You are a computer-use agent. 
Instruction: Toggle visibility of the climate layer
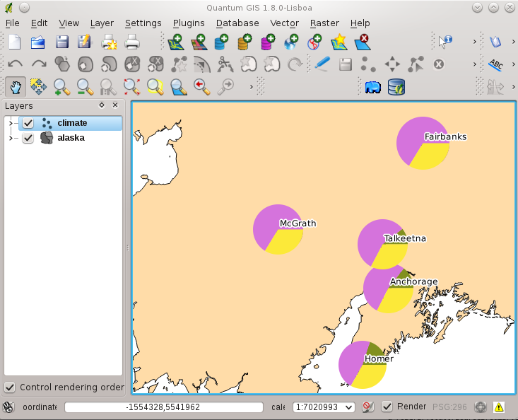28,123
